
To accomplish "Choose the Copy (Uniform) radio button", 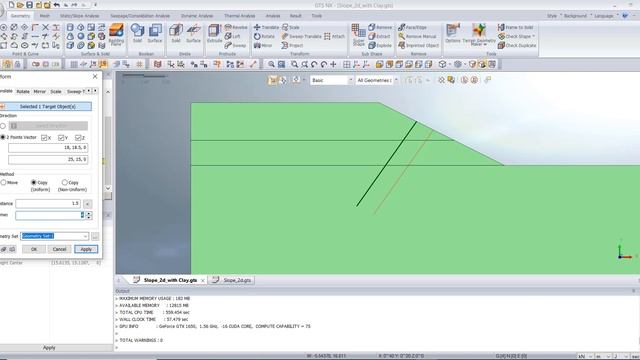I will [x=34, y=182].
